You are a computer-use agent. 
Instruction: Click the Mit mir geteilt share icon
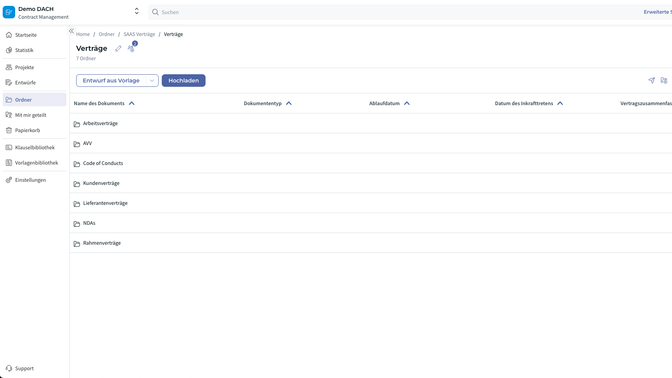9,115
